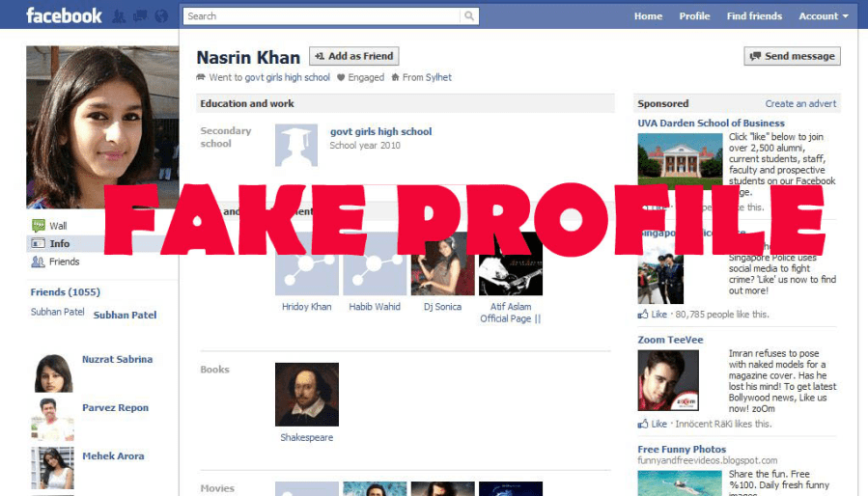Image resolution: width=868 pixels, height=496 pixels.
Task: Click the govt girls high school cap icon
Action: [296, 145]
